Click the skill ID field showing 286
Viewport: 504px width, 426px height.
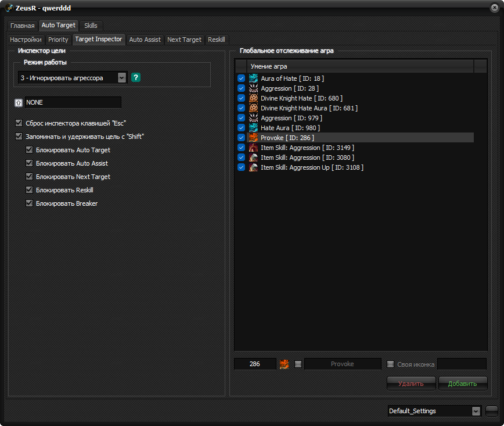[x=255, y=364]
